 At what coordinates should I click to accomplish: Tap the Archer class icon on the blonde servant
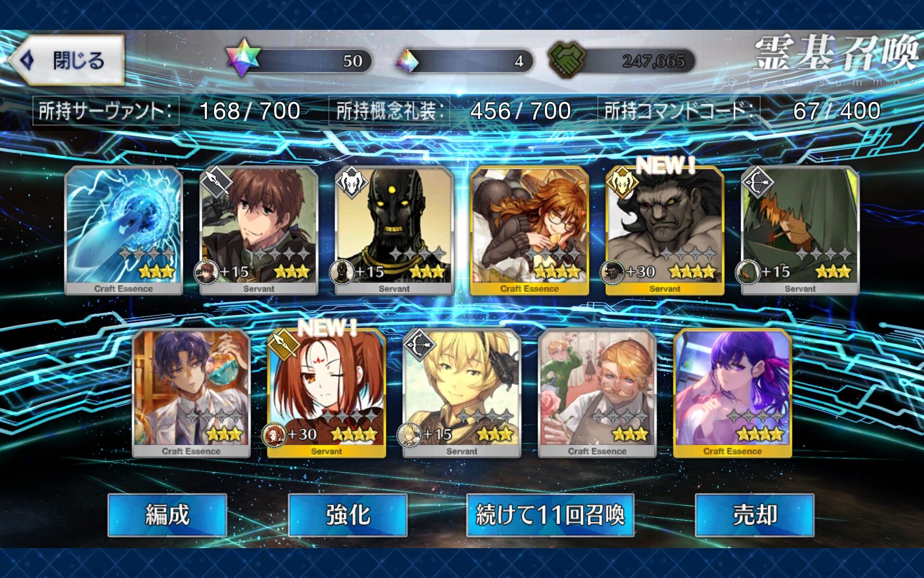tap(419, 345)
